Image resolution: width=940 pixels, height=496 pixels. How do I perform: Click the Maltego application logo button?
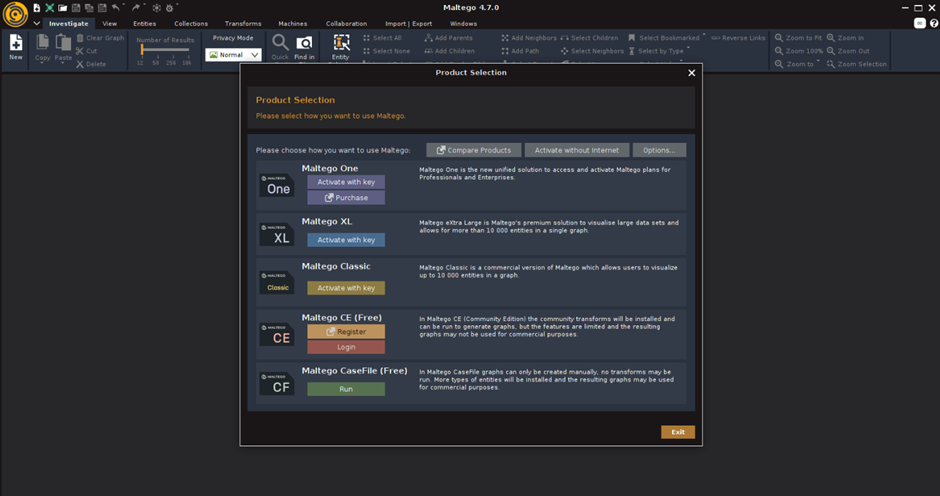(14, 16)
